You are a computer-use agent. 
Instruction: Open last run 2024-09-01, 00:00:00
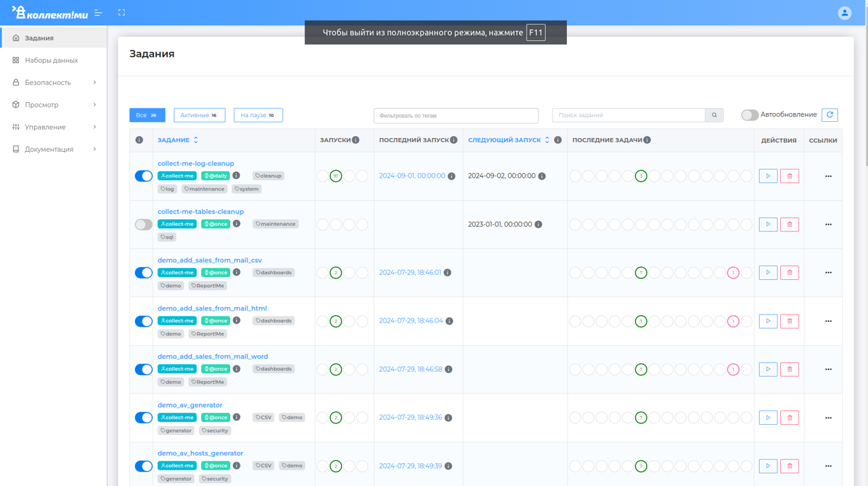click(412, 176)
